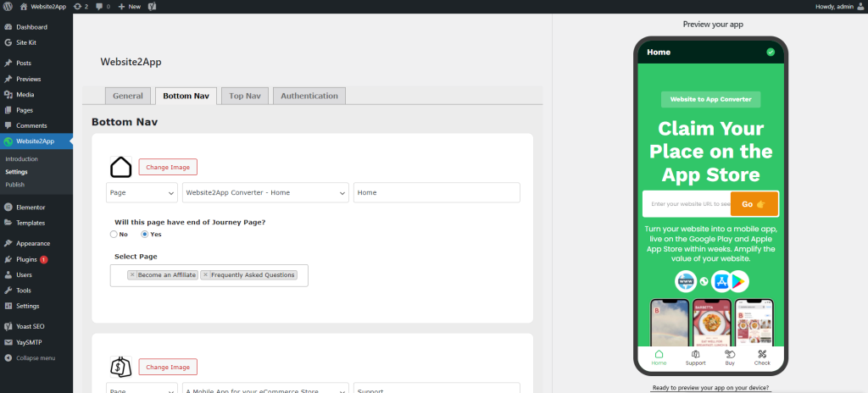Open the Website2App Settings submenu item
Viewport: 868px width, 393px height.
[x=17, y=172]
